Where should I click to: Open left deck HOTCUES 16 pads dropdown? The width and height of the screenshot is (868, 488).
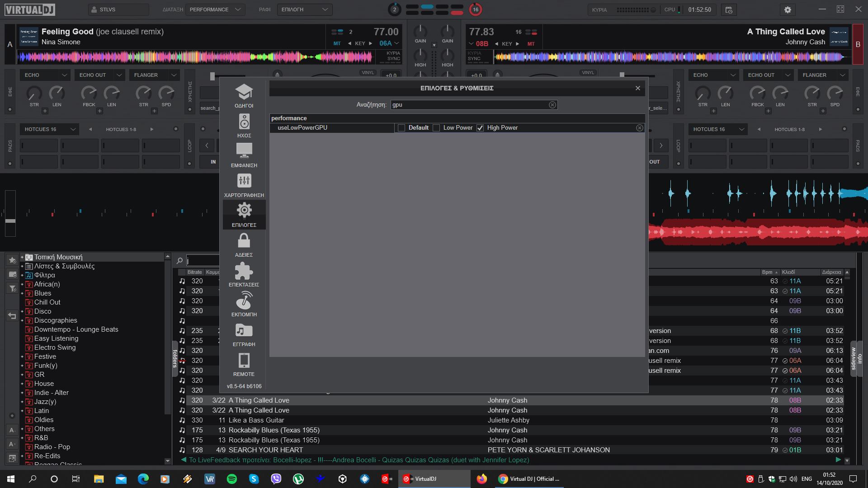[50, 129]
